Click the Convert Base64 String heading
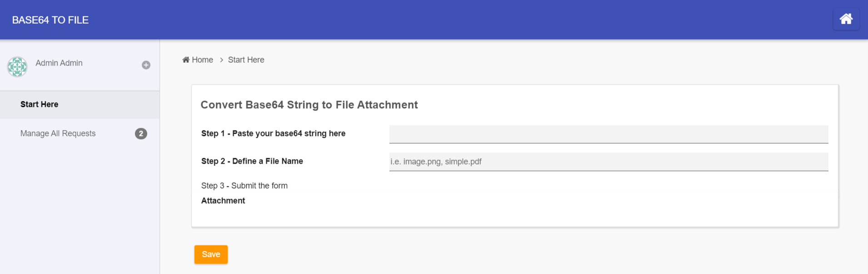 click(309, 105)
